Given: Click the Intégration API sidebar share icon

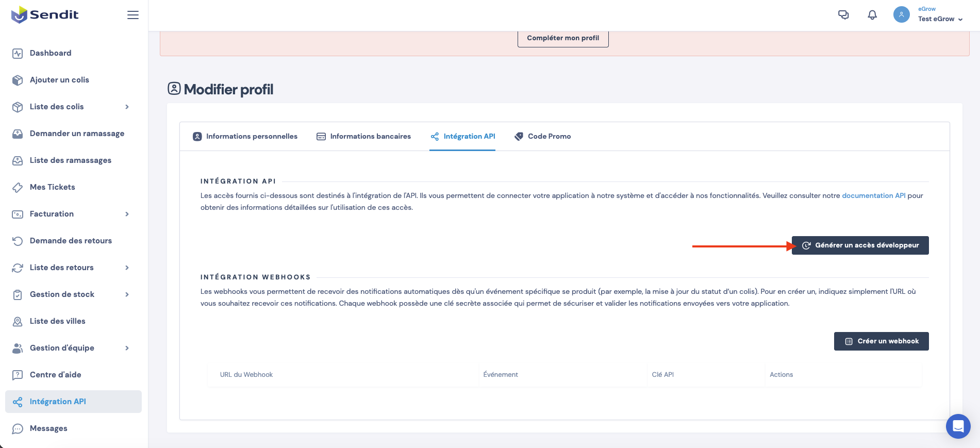Looking at the screenshot, I should pos(18,402).
